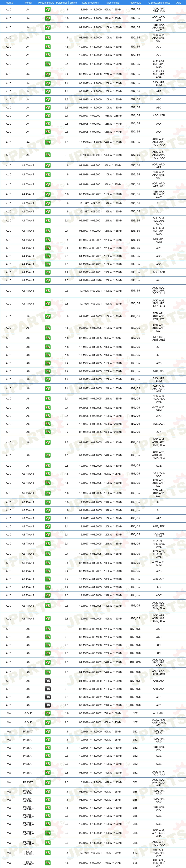
Task: Click the 'Pojemność silnika' column header
Action: (67, 2)
